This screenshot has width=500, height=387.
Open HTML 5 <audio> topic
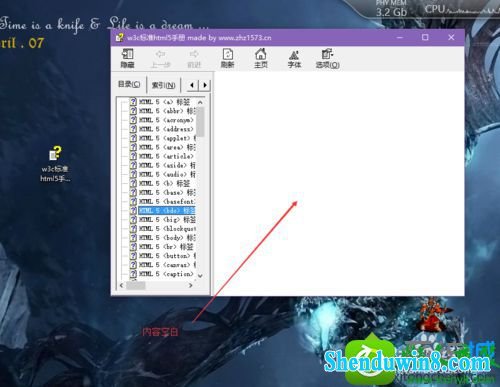(162, 174)
